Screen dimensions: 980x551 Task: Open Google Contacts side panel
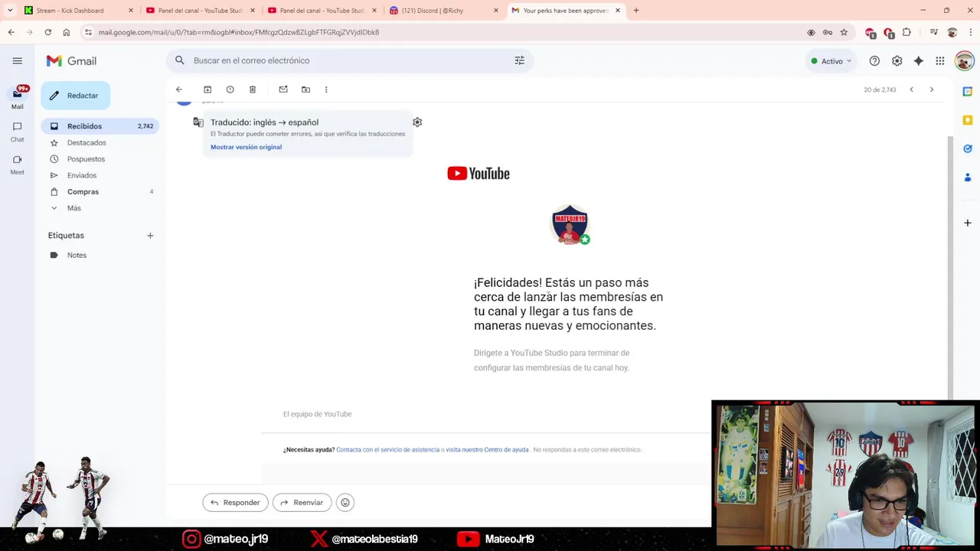(x=968, y=177)
